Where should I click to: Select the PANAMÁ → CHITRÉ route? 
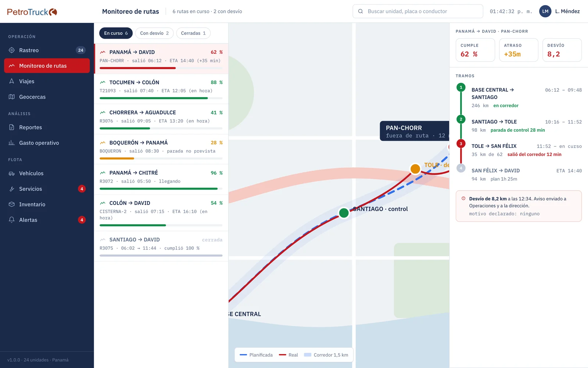coord(161,180)
